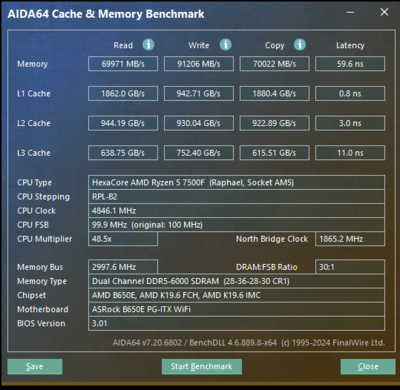Click the L2 Cache Copy 922.89 GB/s field
The width and height of the screenshot is (400, 390).
(274, 123)
